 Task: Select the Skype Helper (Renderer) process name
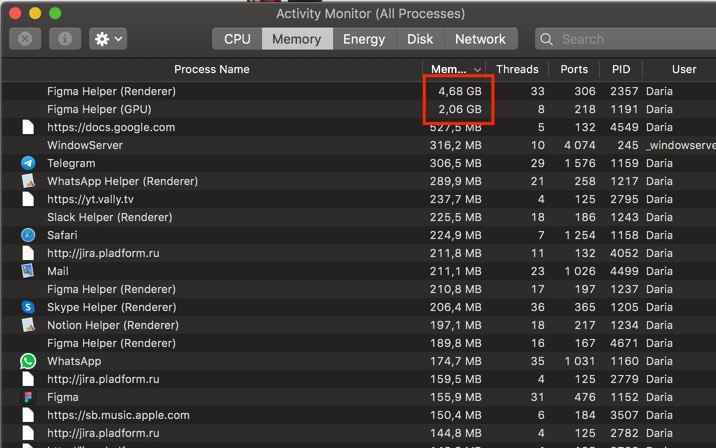111,307
